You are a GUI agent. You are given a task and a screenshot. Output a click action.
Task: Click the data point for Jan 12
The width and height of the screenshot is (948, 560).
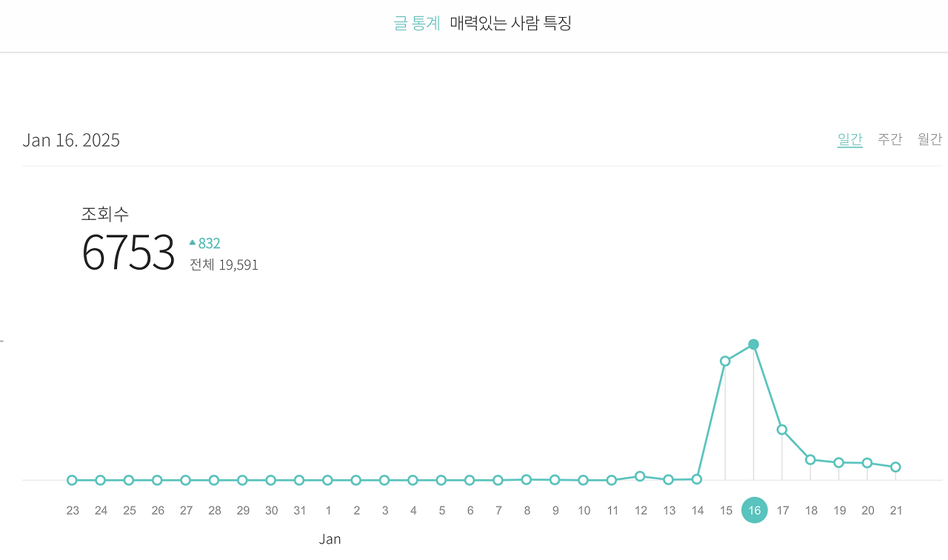[640, 476]
